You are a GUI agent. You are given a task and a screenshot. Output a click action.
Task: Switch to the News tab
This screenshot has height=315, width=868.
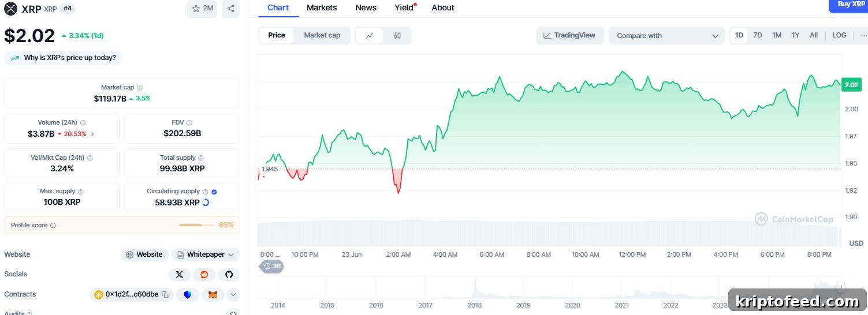366,7
